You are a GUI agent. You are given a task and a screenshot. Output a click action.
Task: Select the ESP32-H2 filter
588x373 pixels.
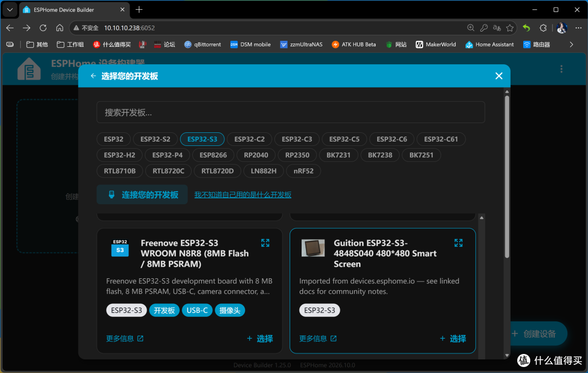[120, 155]
